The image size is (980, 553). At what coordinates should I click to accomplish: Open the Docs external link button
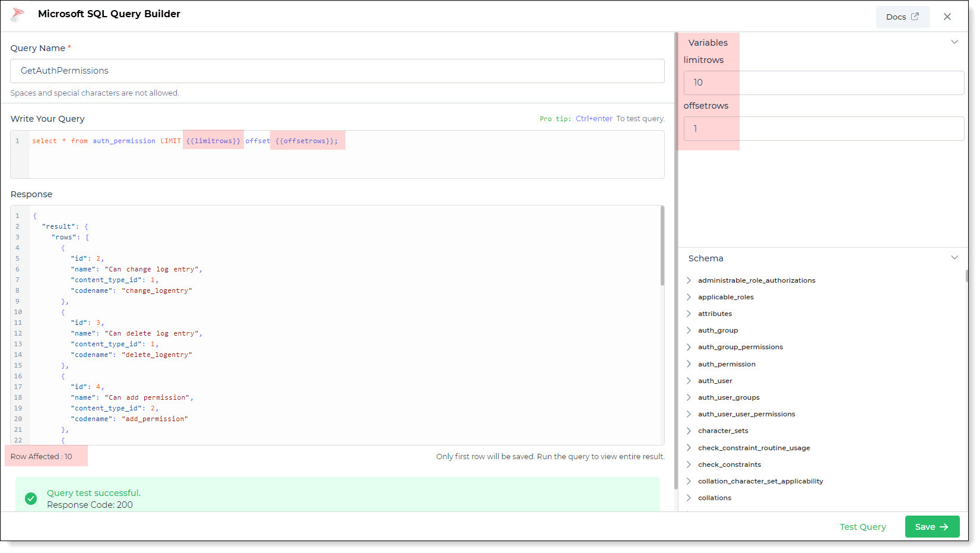[x=902, y=17]
